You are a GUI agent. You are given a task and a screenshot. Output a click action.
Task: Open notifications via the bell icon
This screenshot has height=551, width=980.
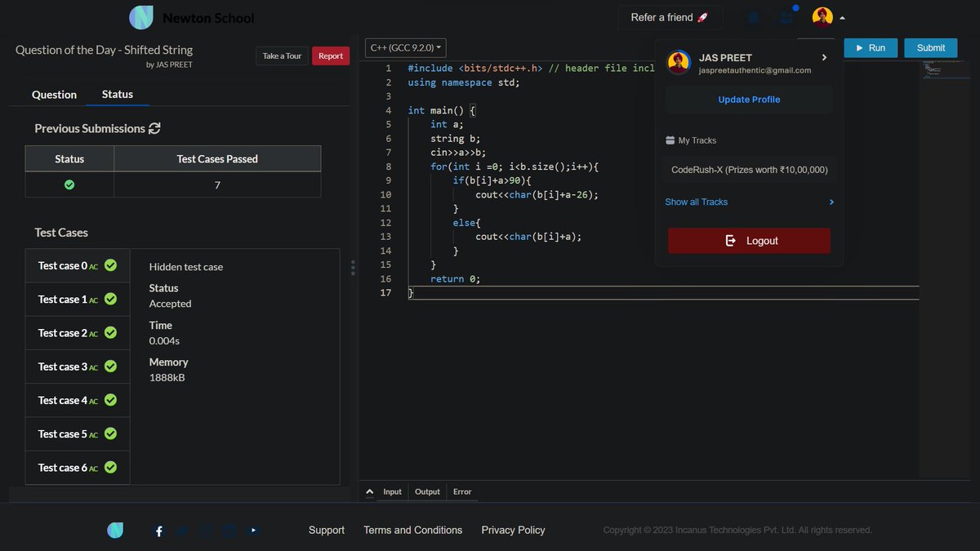[x=752, y=18]
